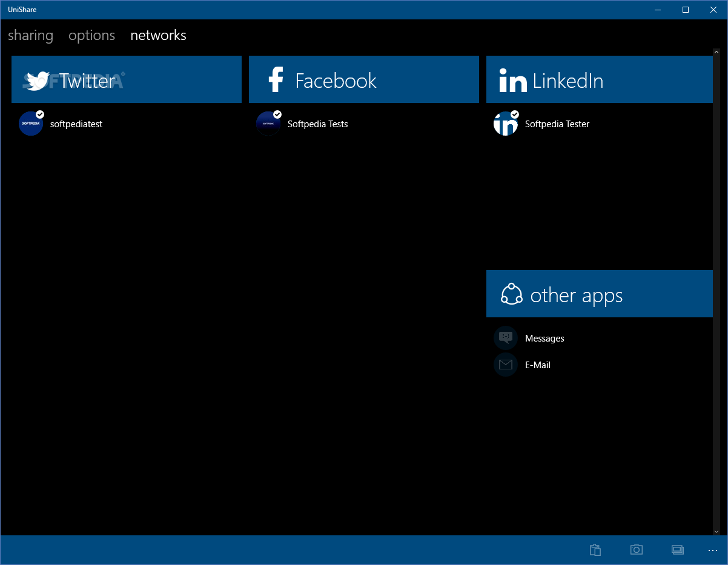Click the scrollbar up arrow
Screen dimensions: 728x565
click(716, 53)
